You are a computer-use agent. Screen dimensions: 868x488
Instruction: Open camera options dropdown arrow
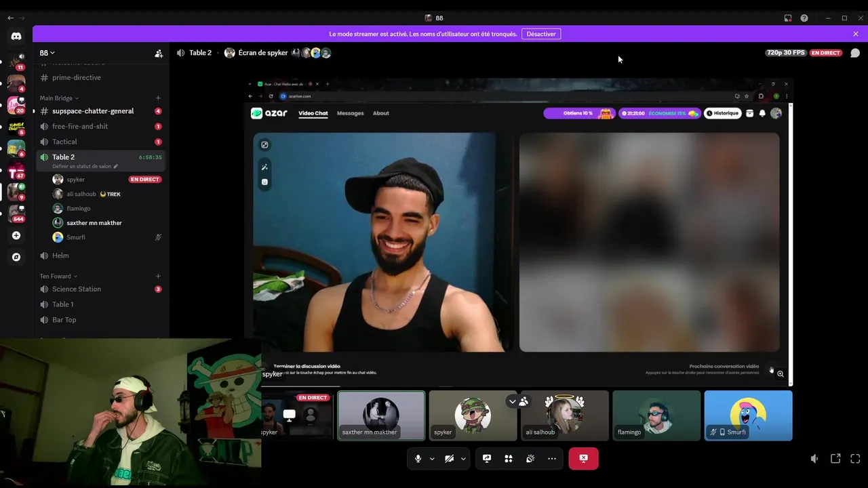tap(463, 459)
